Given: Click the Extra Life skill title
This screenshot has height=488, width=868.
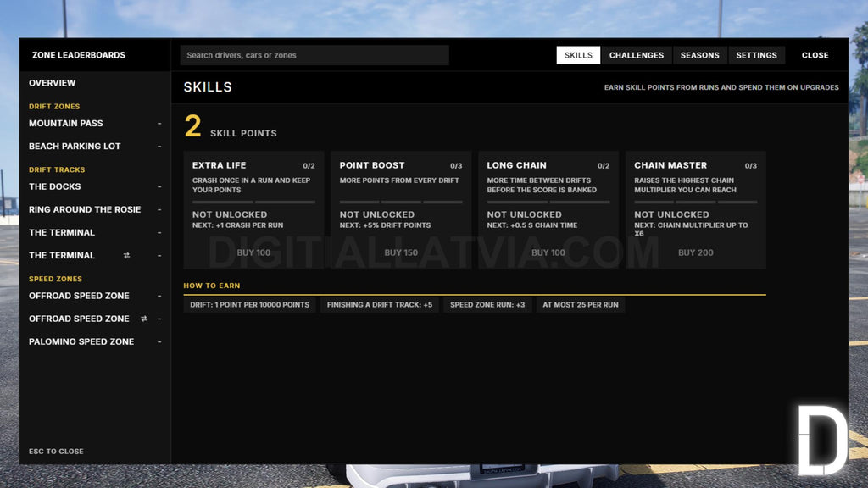Looking at the screenshot, I should (220, 165).
